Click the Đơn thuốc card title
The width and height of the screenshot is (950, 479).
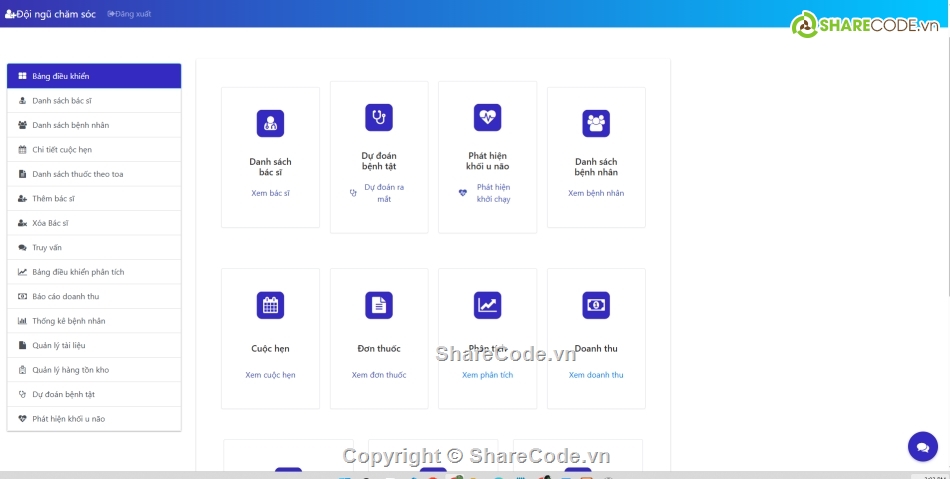(379, 348)
